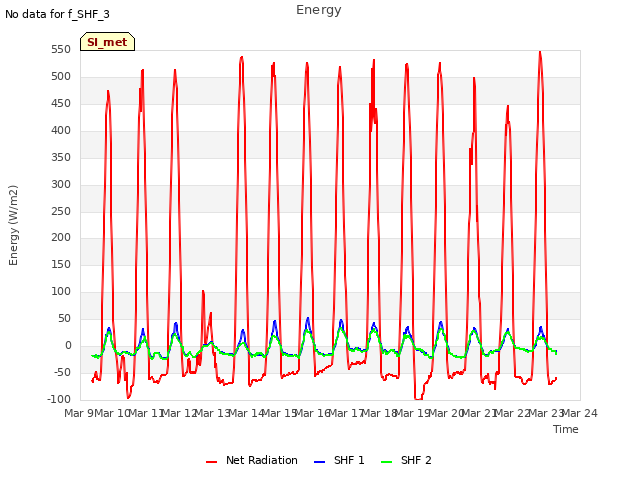
Task: Click the Energy chart title
Action: tap(319, 10)
